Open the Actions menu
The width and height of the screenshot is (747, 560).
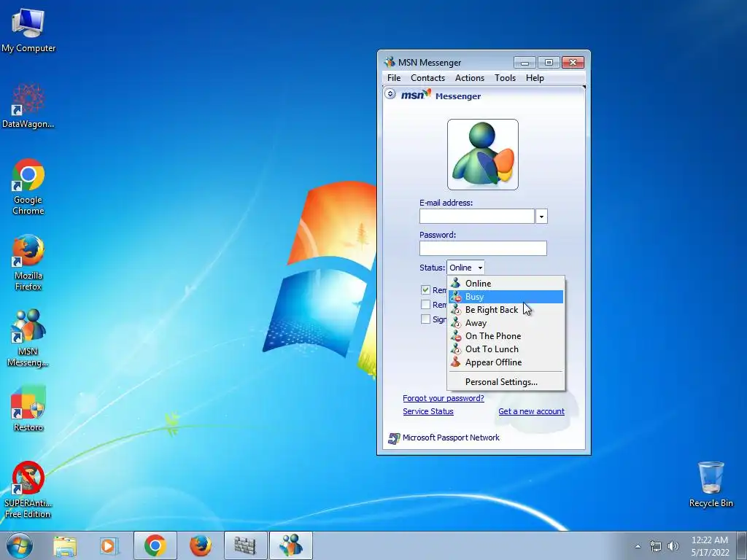[469, 77]
